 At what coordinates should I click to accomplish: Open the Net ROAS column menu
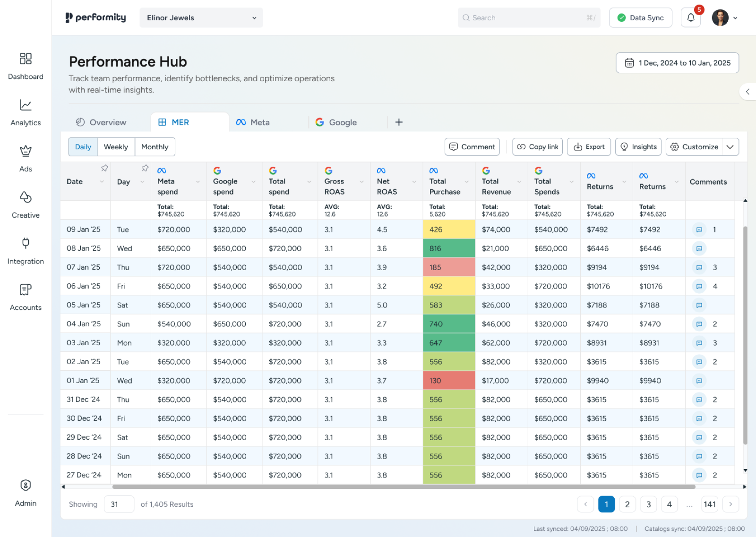(x=414, y=181)
